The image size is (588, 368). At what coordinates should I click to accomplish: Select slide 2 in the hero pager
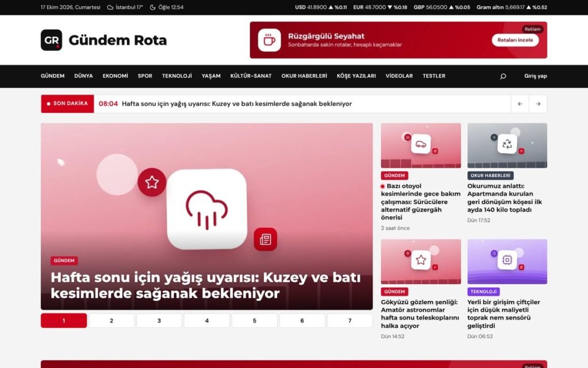pos(111,321)
